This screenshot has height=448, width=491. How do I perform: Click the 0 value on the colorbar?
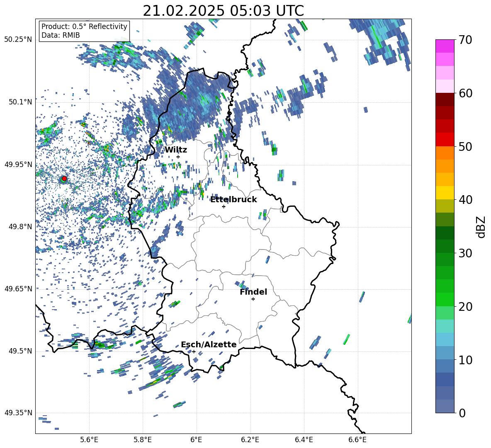tap(462, 413)
